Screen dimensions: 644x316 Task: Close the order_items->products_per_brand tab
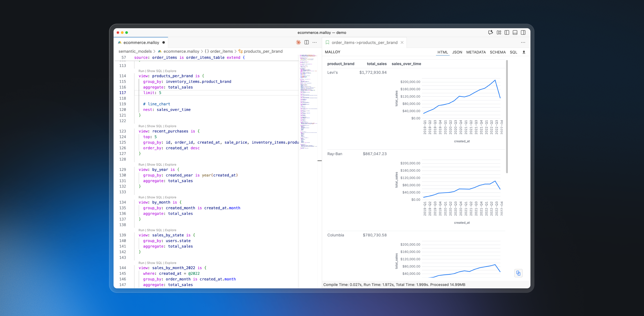(402, 43)
